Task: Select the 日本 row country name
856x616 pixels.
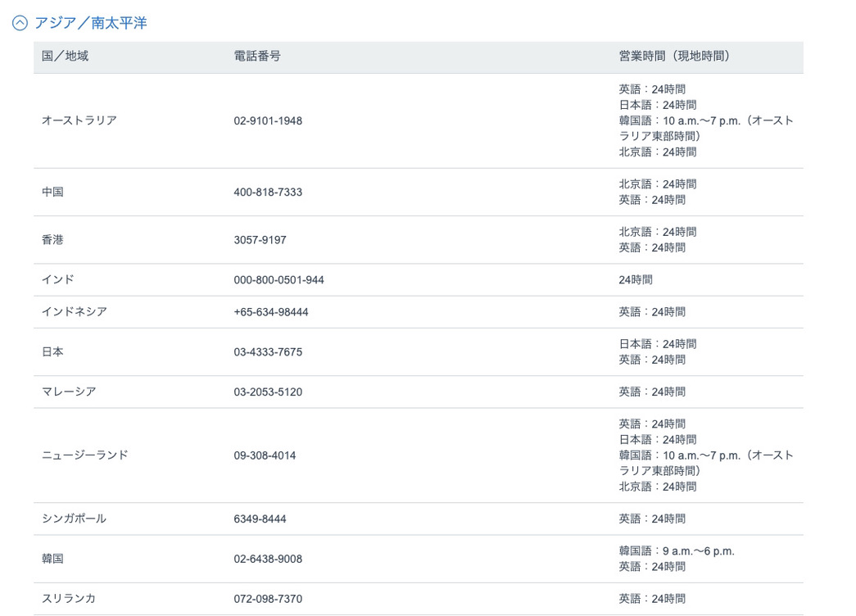Action: pyautogui.click(x=52, y=352)
